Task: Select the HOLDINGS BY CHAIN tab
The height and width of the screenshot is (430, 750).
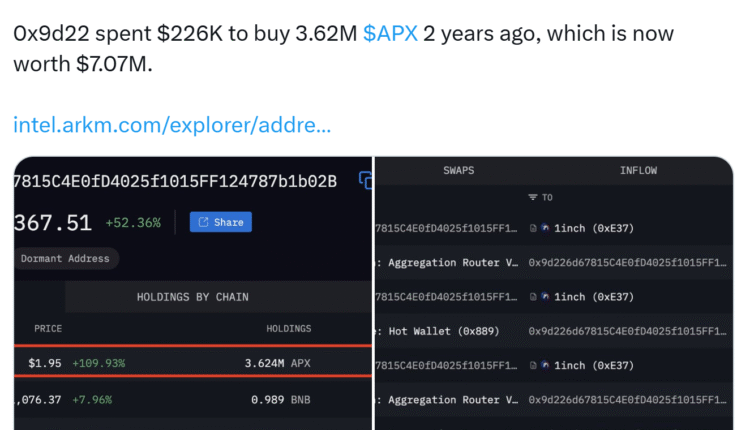Action: point(192,297)
